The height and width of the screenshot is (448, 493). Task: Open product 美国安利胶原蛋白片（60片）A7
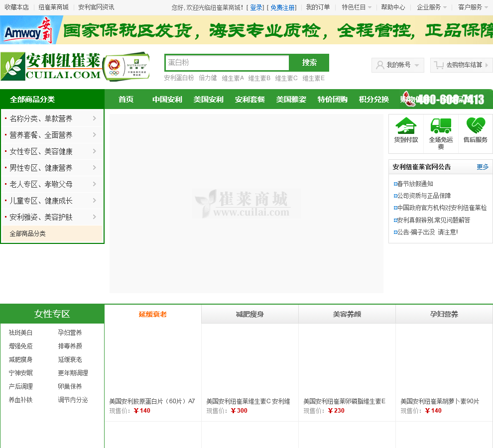(x=152, y=401)
